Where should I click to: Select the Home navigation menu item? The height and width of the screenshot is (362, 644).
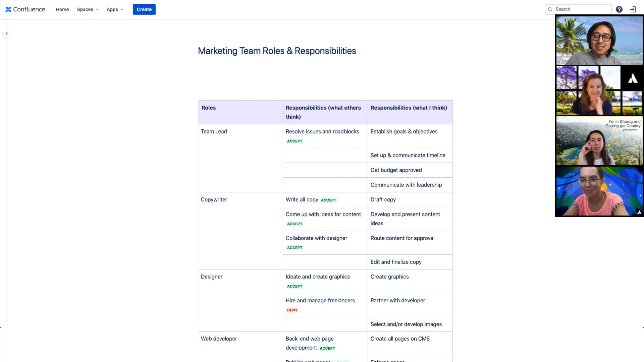click(62, 9)
